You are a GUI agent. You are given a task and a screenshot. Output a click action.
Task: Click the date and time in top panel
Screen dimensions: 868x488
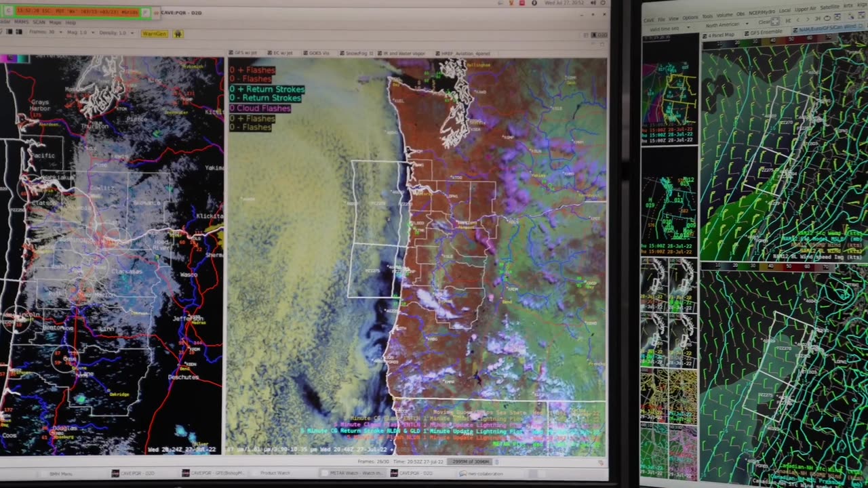(564, 3)
